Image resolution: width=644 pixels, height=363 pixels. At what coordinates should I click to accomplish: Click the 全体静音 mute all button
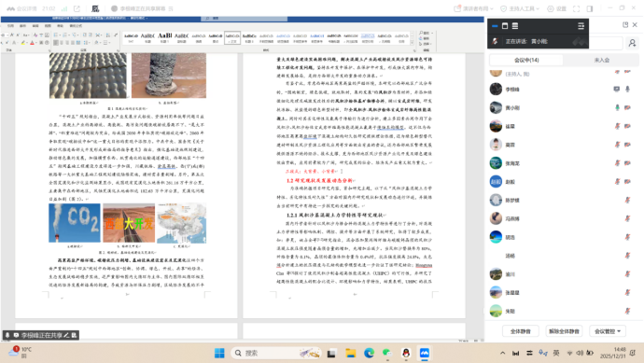click(x=521, y=331)
